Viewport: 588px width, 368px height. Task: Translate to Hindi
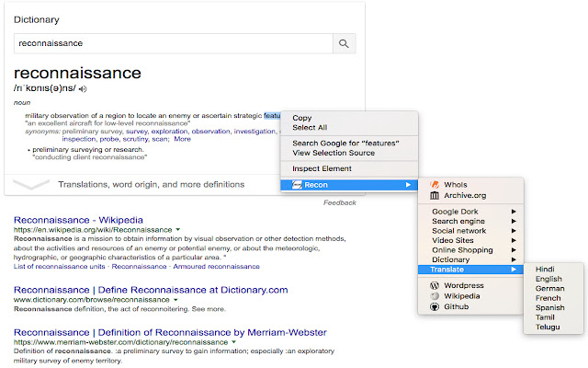553,270
